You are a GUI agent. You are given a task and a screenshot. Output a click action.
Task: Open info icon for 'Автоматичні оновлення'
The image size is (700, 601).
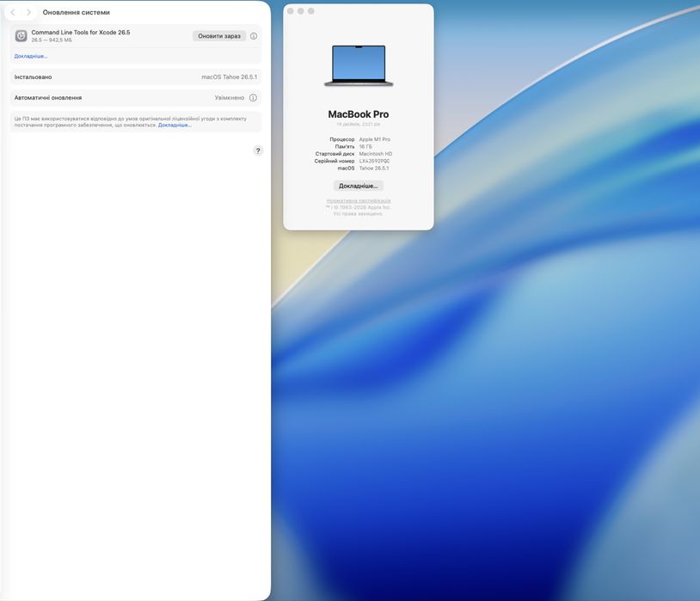click(x=253, y=97)
